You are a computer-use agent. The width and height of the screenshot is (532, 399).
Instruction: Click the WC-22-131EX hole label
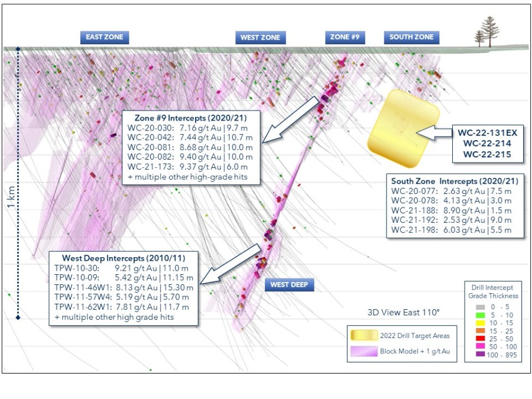click(x=488, y=132)
